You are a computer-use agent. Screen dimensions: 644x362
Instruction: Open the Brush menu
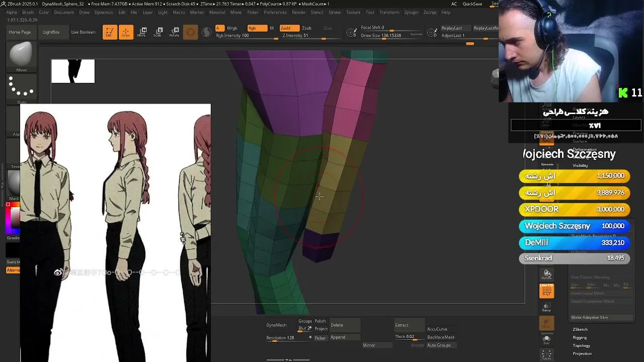pyautogui.click(x=28, y=13)
